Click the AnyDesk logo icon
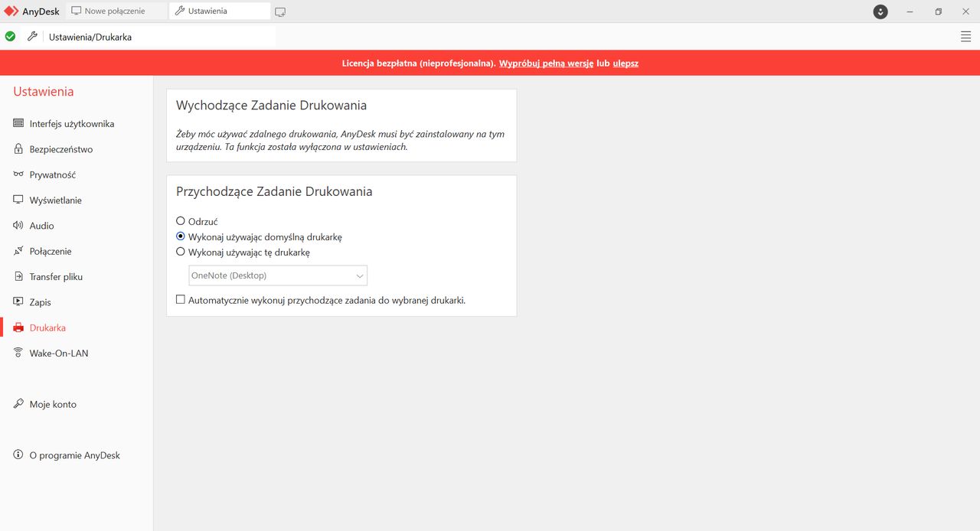Viewport: 980px width, 531px height. point(11,11)
